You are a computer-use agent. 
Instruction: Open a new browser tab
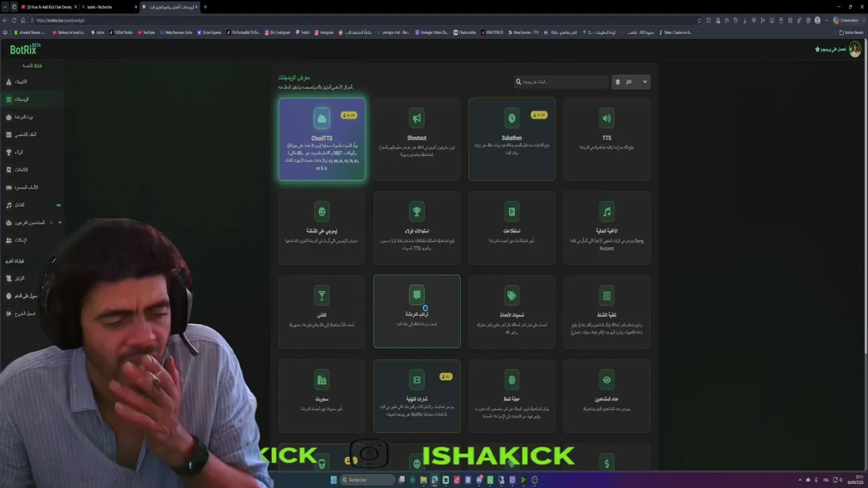[x=205, y=7]
